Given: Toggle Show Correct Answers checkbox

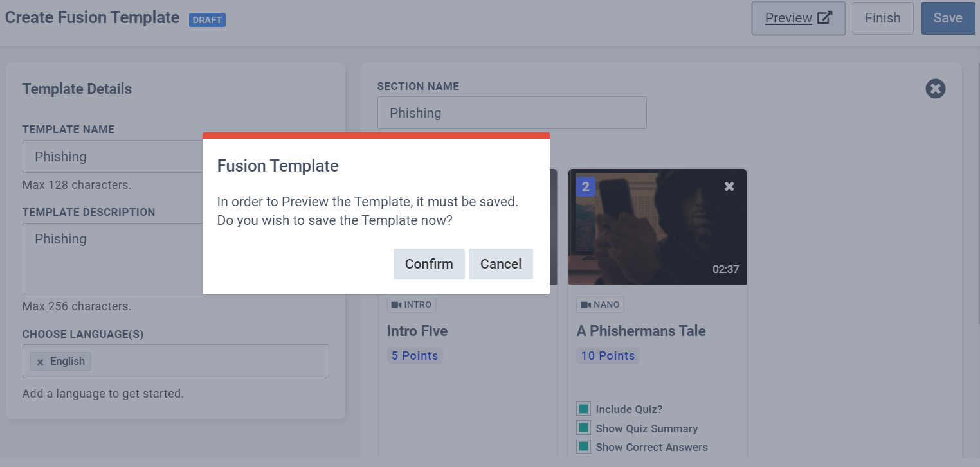Looking at the screenshot, I should click(583, 446).
